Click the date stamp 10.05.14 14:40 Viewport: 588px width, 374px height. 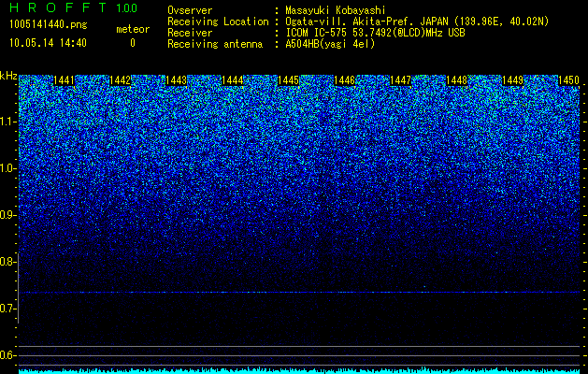[x=48, y=43]
